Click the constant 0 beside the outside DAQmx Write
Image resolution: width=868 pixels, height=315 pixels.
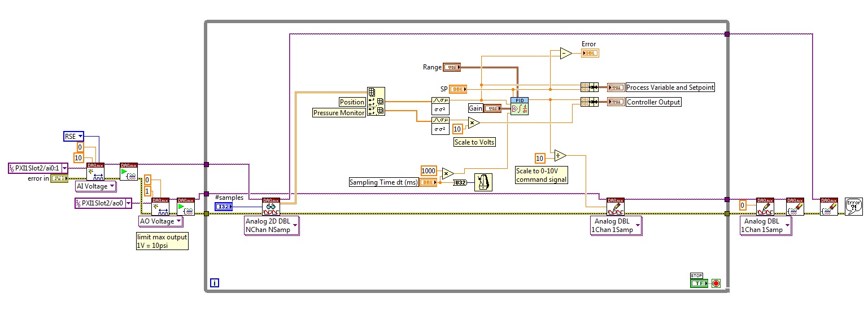coord(743,206)
